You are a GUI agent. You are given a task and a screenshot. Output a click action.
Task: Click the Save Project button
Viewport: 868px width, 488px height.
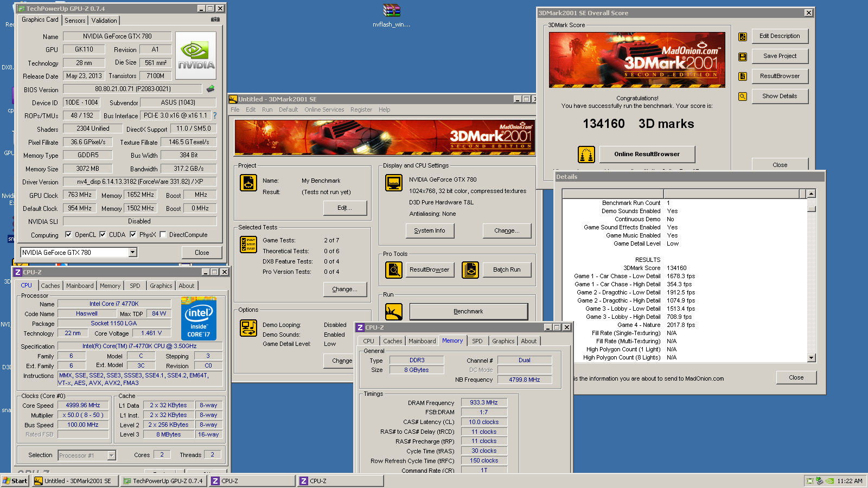click(780, 56)
